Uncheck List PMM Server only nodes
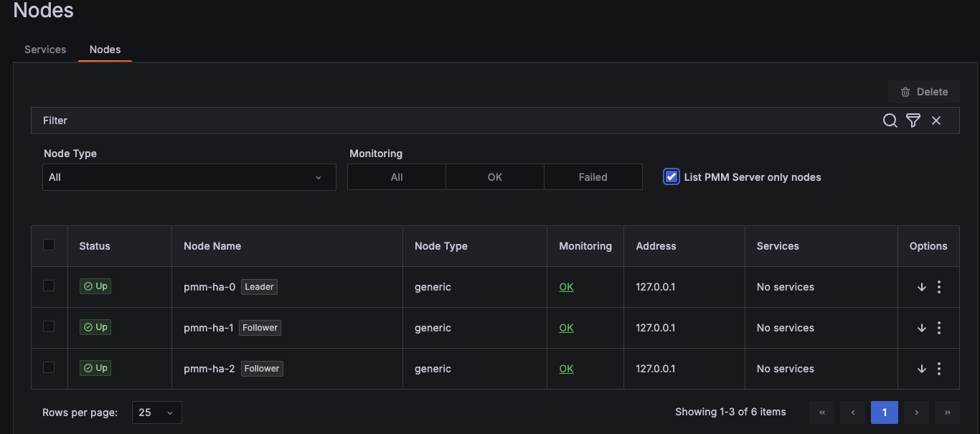The image size is (980, 434). click(671, 176)
